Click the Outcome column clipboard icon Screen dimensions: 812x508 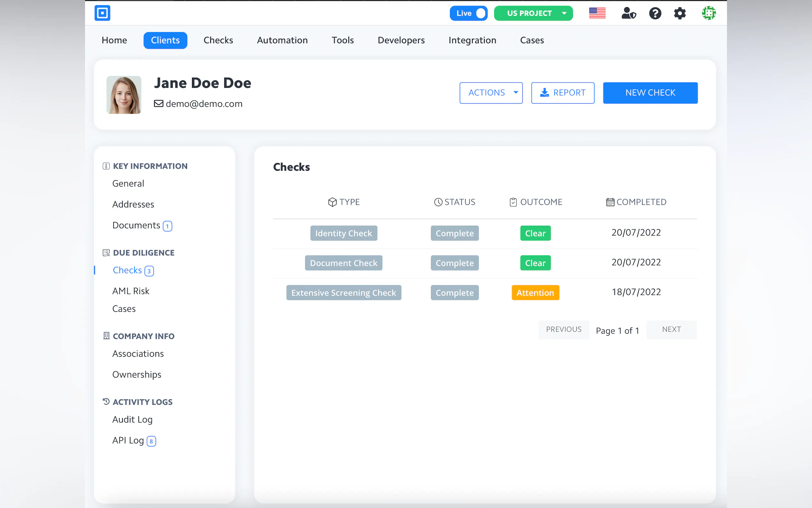[x=513, y=202]
